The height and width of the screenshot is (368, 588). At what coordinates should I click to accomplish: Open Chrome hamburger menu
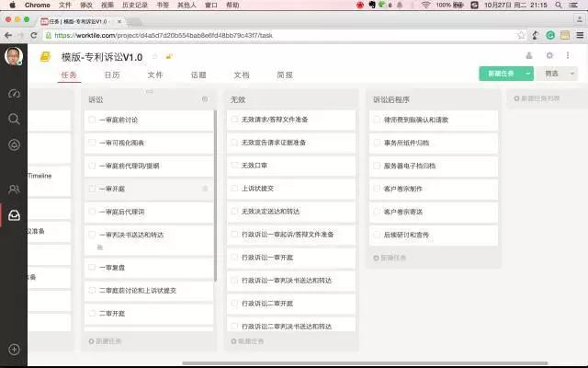point(580,35)
